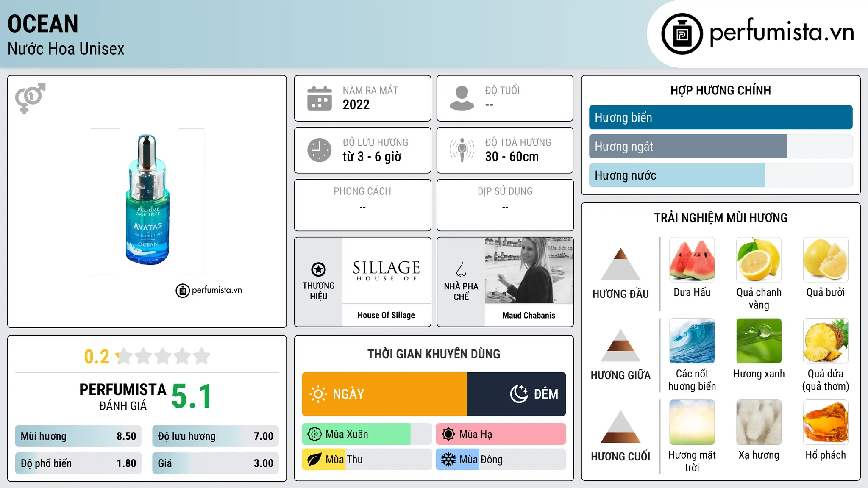Click the sillage projection person icon
868x488 pixels.
(462, 150)
